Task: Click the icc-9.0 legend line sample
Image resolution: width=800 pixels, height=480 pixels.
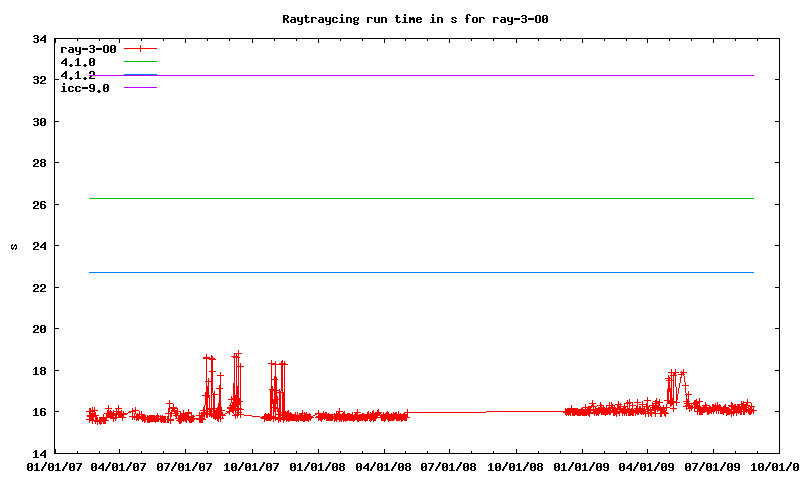Action: (141, 88)
